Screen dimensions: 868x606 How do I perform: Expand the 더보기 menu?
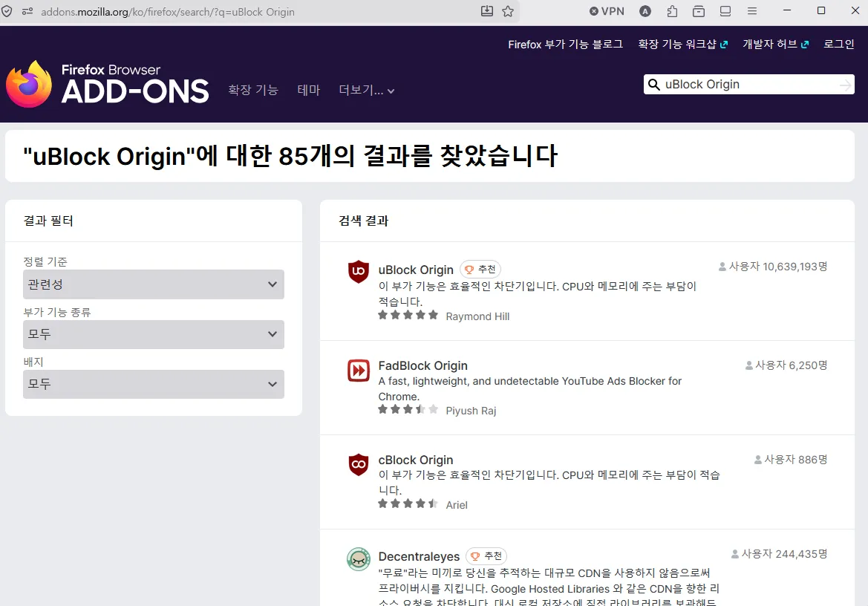pyautogui.click(x=367, y=90)
